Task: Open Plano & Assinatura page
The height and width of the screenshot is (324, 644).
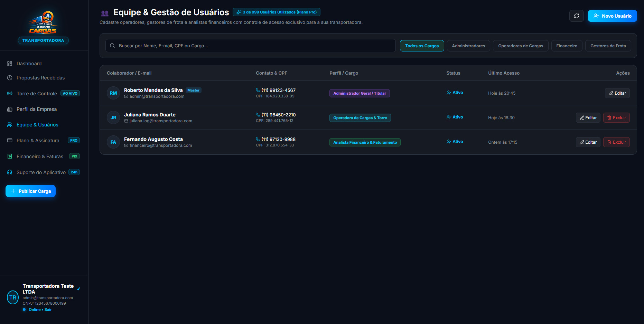Action: click(x=44, y=141)
